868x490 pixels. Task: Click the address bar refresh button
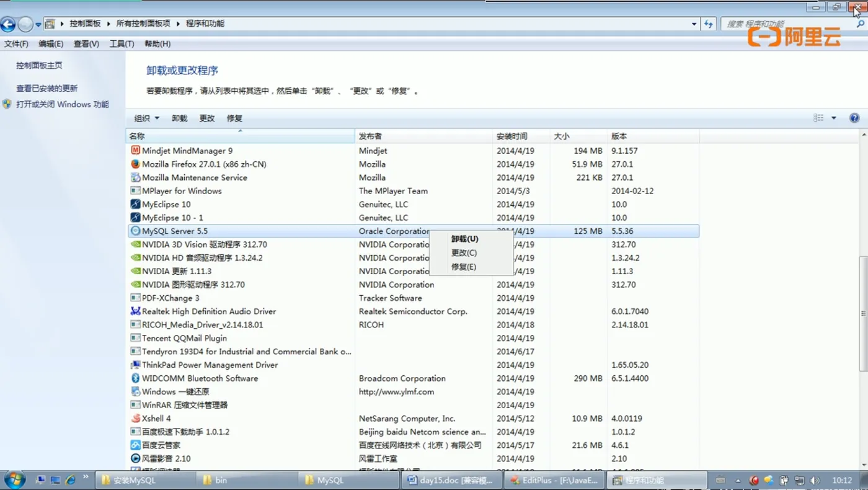click(709, 24)
